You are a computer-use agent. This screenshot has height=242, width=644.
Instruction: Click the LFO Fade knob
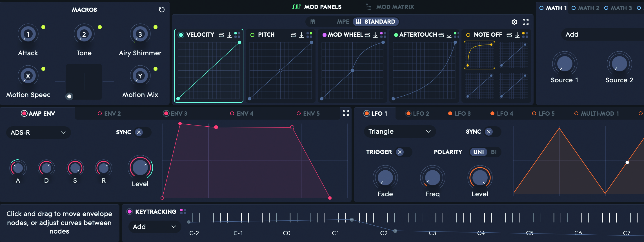385,178
